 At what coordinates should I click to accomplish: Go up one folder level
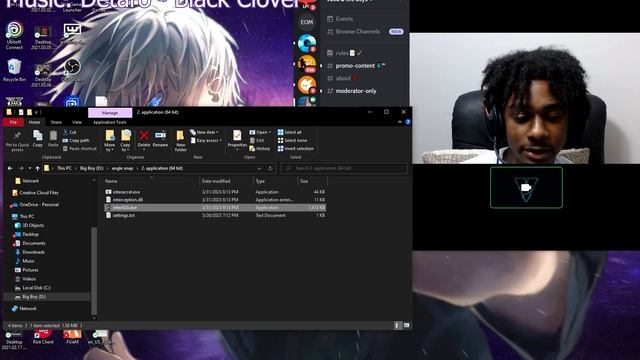pyautogui.click(x=38, y=168)
